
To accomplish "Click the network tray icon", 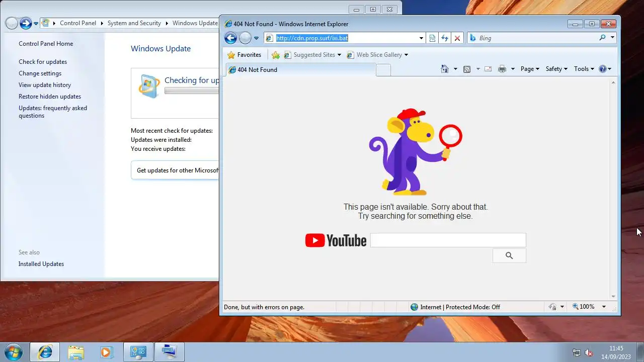I will [x=577, y=353].
